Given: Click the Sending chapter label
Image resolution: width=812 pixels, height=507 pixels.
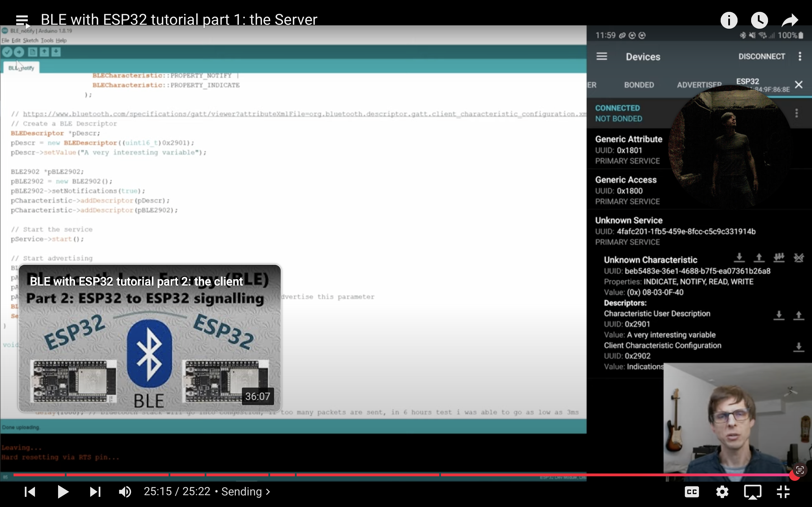Looking at the screenshot, I should click(241, 492).
